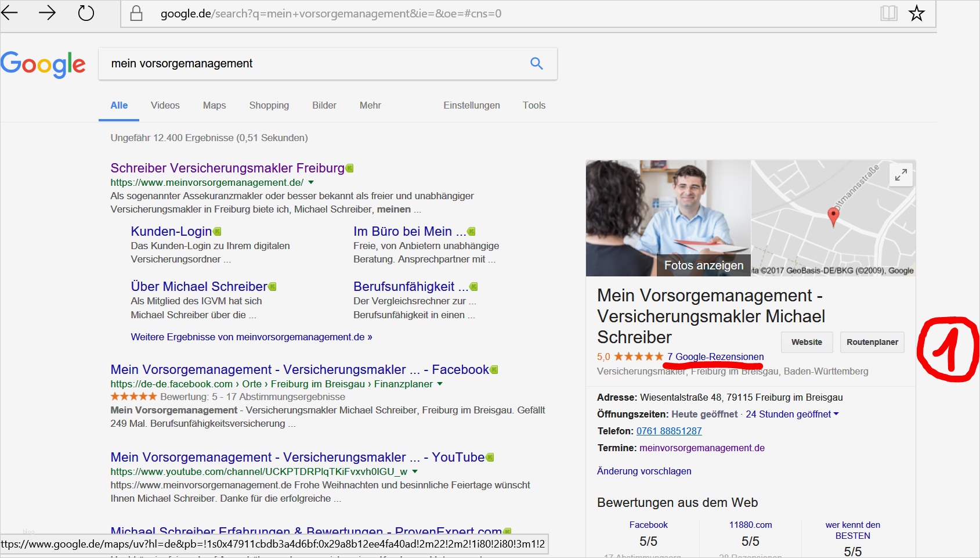Click the blue search magnifier icon
Viewport: 980px width, 558px height.
pos(537,63)
